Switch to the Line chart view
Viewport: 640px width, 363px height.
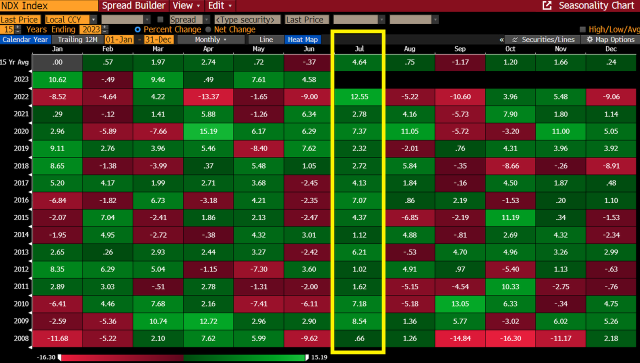tap(266, 40)
